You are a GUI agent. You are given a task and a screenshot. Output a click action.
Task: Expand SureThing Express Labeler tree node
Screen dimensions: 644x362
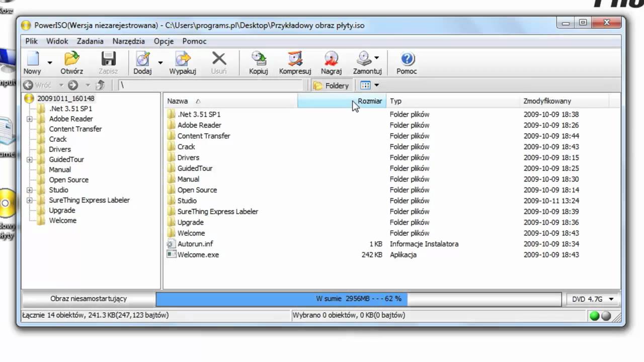(29, 200)
